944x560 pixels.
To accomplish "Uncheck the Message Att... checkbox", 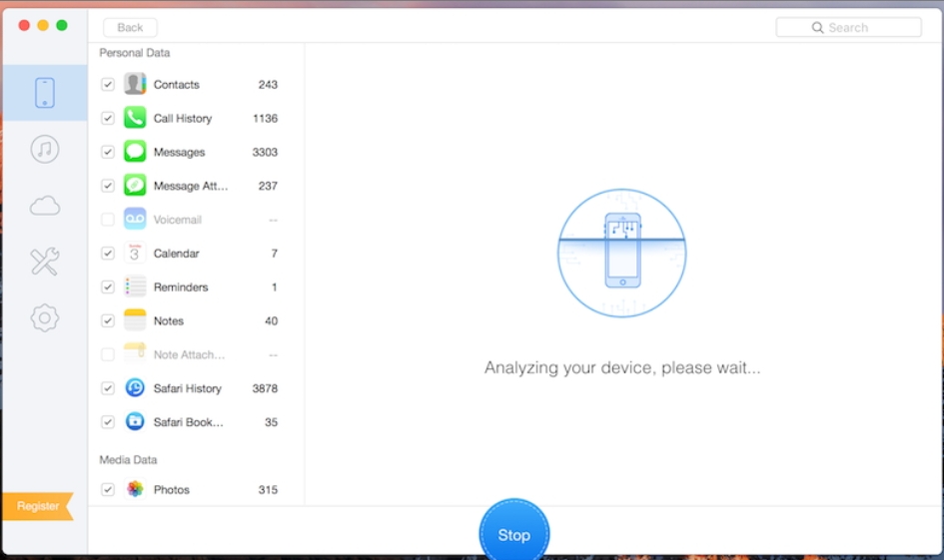I will coord(108,186).
